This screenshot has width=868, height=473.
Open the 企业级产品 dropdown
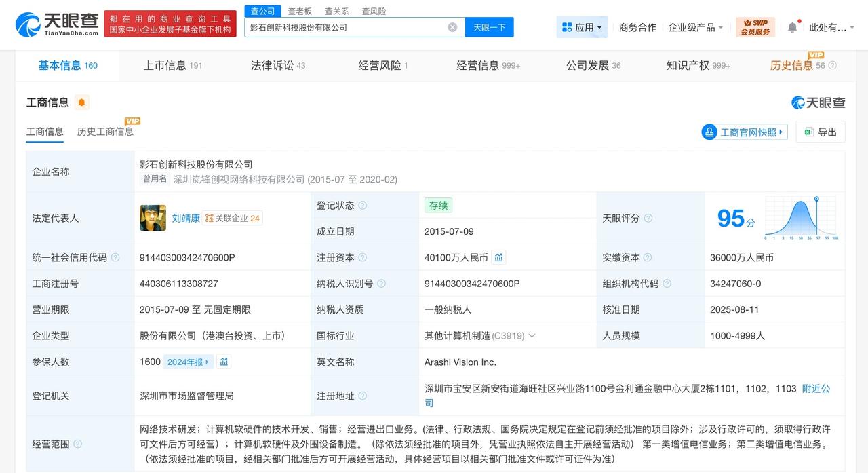693,26
